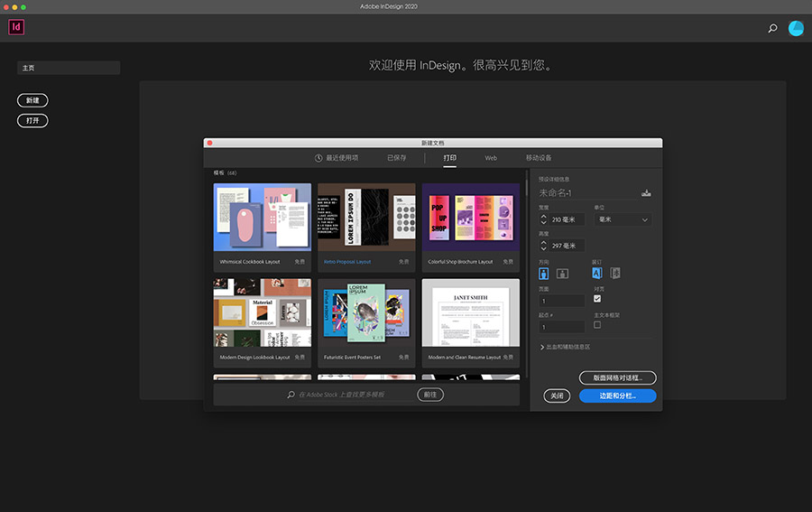Select landscape orientation icon
Image resolution: width=812 pixels, height=512 pixels.
pyautogui.click(x=562, y=273)
